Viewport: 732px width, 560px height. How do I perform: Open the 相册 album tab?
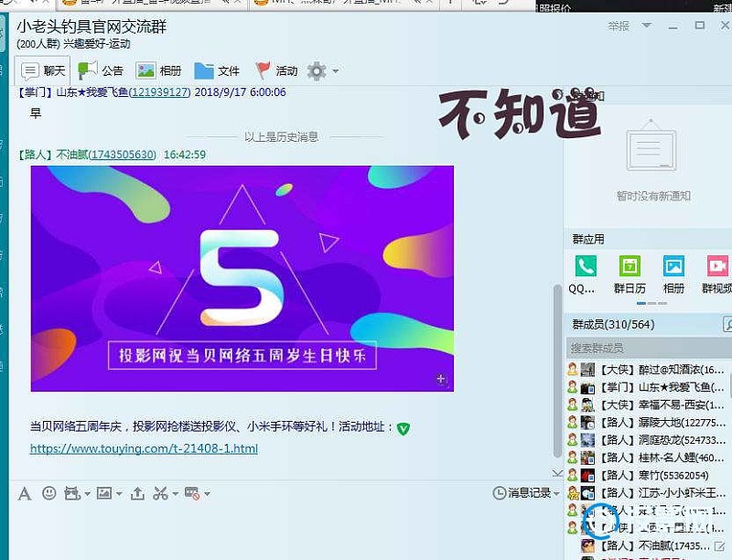158,71
